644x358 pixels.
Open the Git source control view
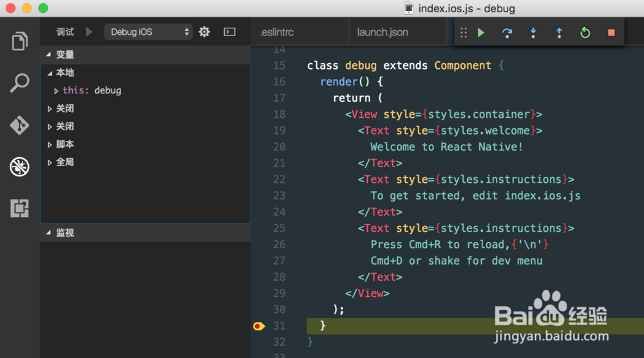[19, 125]
